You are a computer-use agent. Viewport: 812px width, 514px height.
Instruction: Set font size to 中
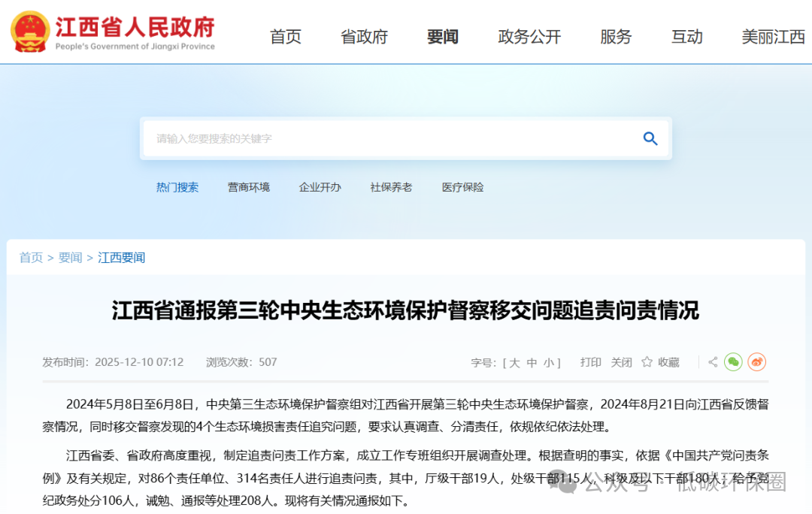click(532, 362)
